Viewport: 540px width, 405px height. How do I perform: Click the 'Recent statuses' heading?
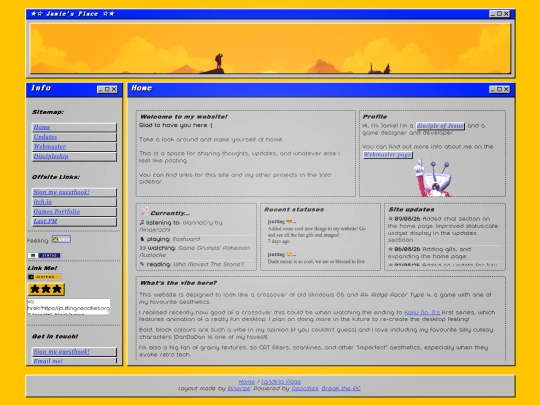(x=294, y=209)
